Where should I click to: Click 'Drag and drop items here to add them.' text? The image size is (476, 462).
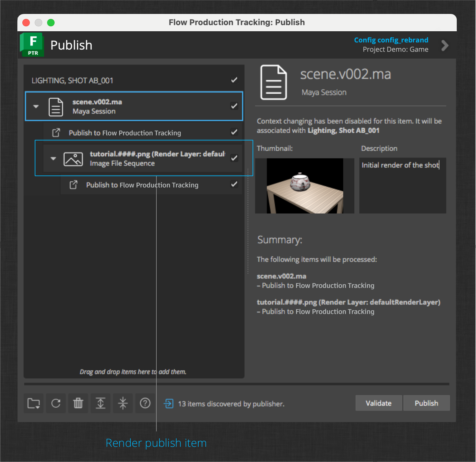[x=133, y=371]
